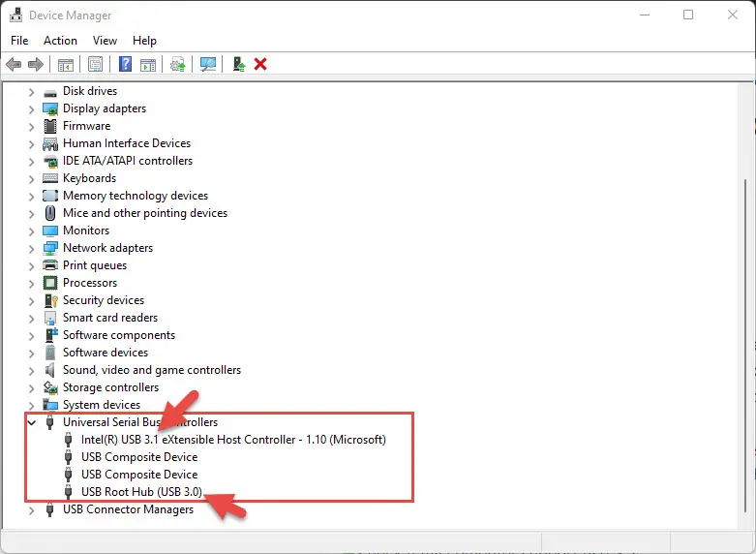756x554 pixels.
Task: Select Intel(R) USB 3.1 eXtensible Host Controller entry
Action: (233, 440)
